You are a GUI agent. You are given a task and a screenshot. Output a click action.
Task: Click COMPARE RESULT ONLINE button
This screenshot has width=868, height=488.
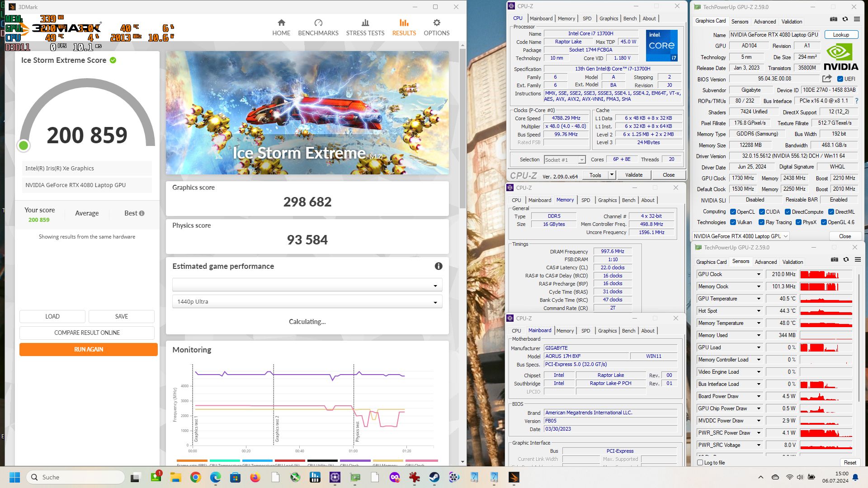[x=87, y=333]
